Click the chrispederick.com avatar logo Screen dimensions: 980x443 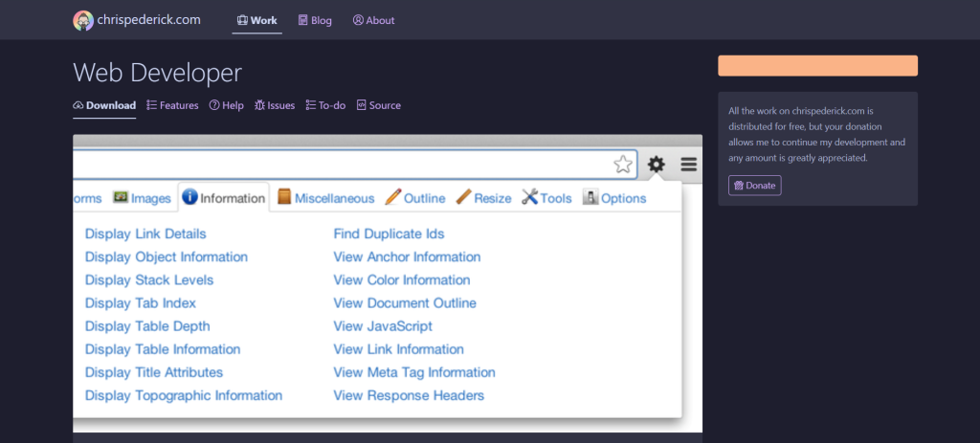point(83,21)
